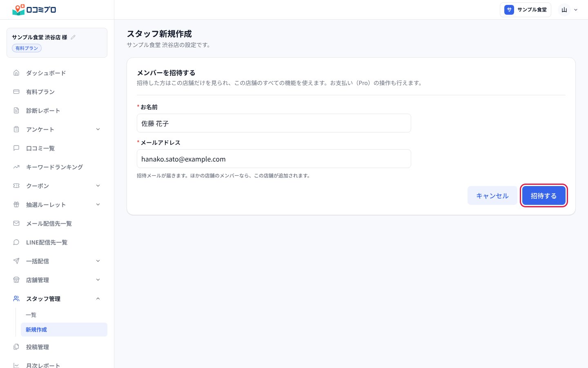Click the 招待メールが届きます helper text
Image resolution: width=588 pixels, height=368 pixels.
tap(224, 176)
